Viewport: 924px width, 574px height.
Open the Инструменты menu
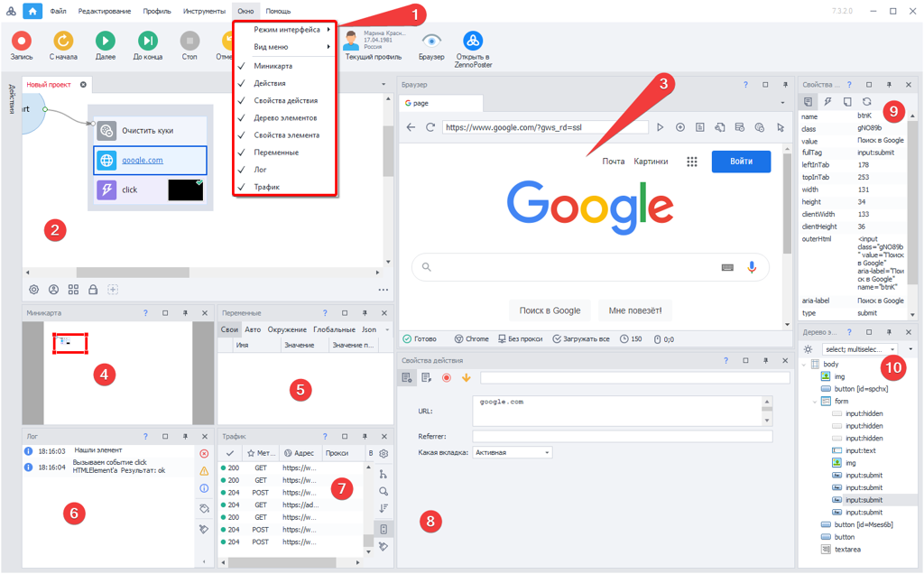tap(204, 11)
